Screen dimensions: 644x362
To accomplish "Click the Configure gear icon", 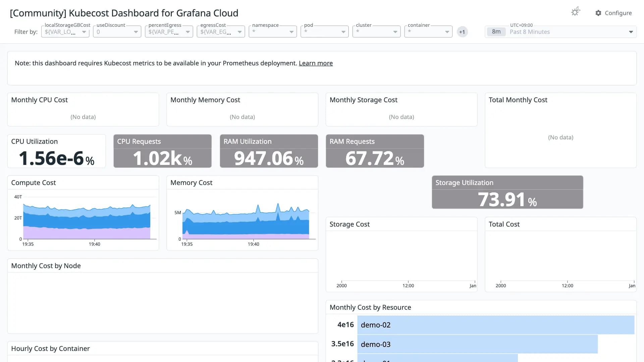I will tap(598, 13).
